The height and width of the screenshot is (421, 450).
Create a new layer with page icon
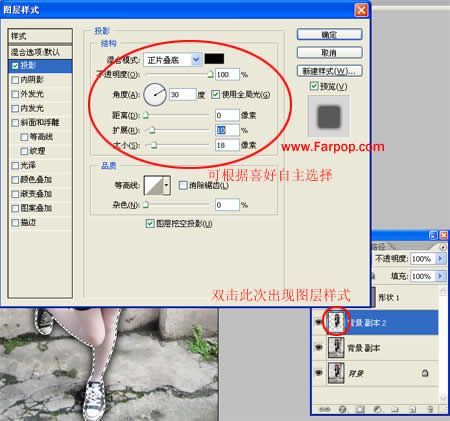coord(412,409)
